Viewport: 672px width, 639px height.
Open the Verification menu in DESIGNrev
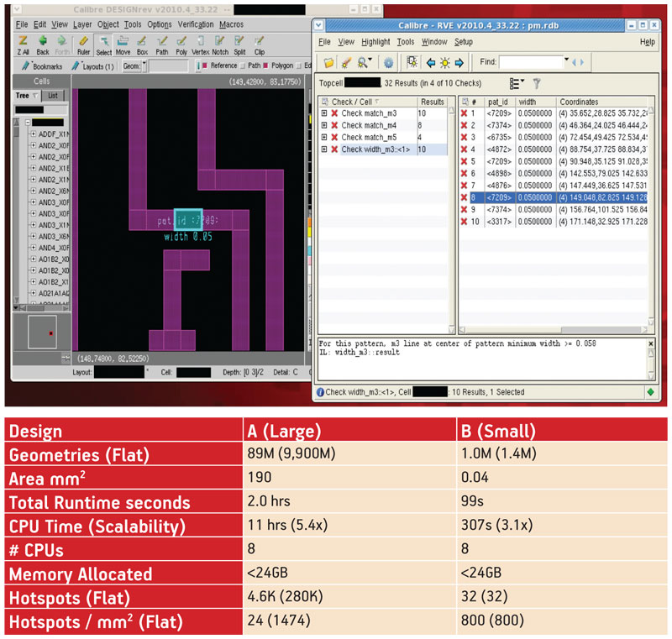[x=196, y=24]
